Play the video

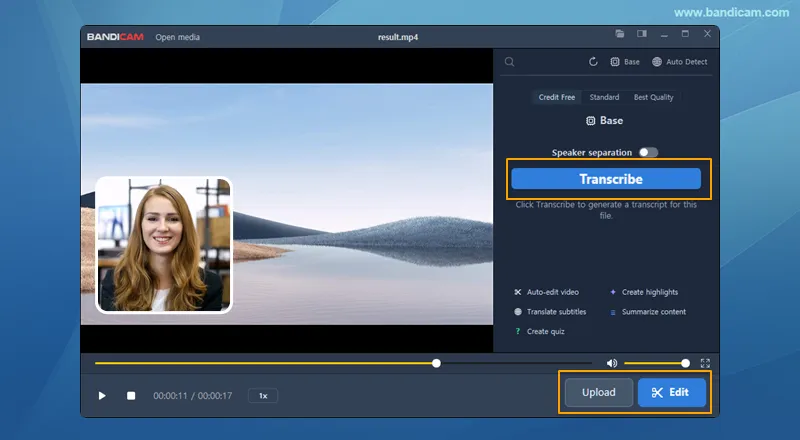point(102,396)
